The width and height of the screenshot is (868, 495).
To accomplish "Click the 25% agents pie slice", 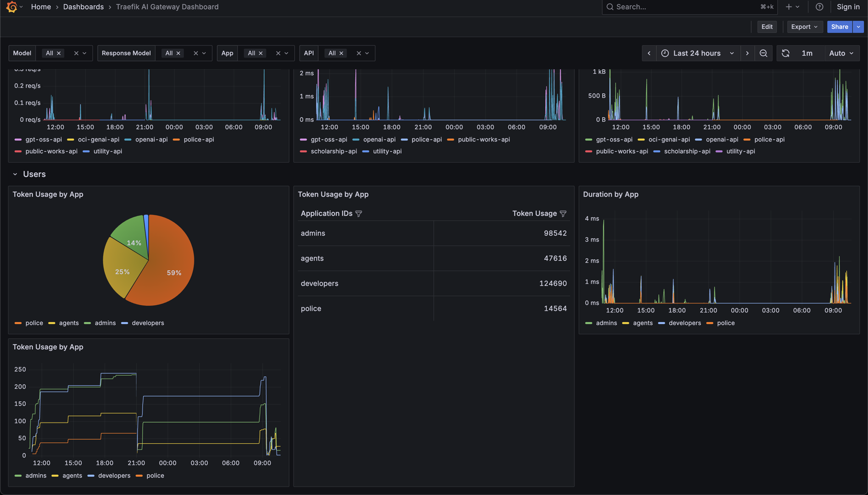I will (122, 272).
